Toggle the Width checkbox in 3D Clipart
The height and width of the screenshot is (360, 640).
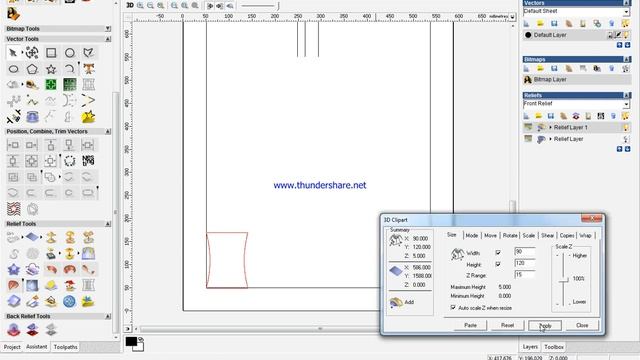coord(498,253)
